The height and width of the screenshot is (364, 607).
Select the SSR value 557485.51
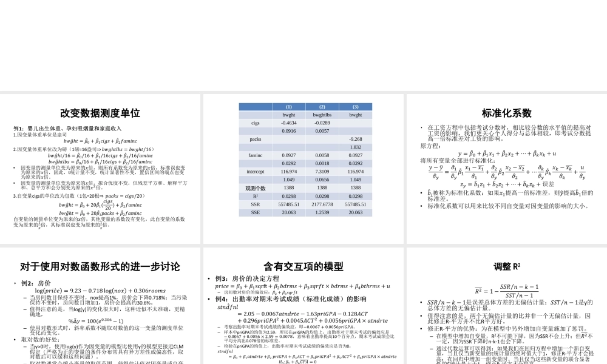click(x=289, y=204)
